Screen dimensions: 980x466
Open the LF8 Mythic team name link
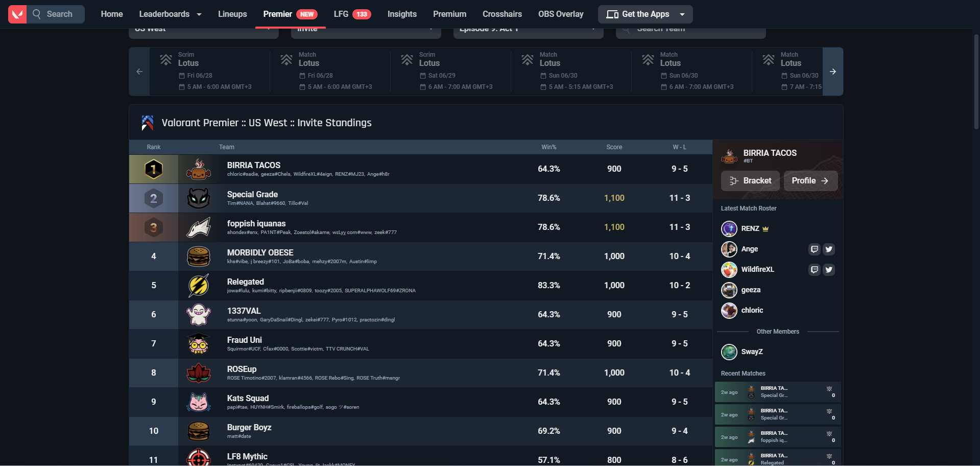pos(247,456)
